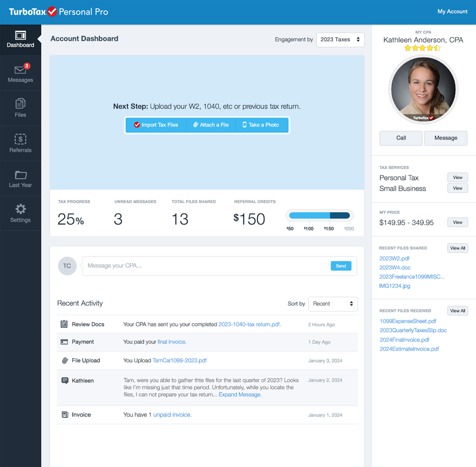Click the TC user avatar
The image size is (476, 467).
pyautogui.click(x=67, y=266)
